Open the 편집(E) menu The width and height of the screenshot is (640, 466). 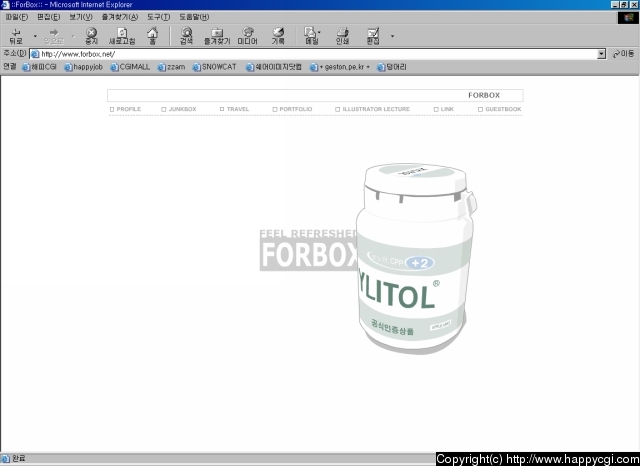[x=49, y=17]
